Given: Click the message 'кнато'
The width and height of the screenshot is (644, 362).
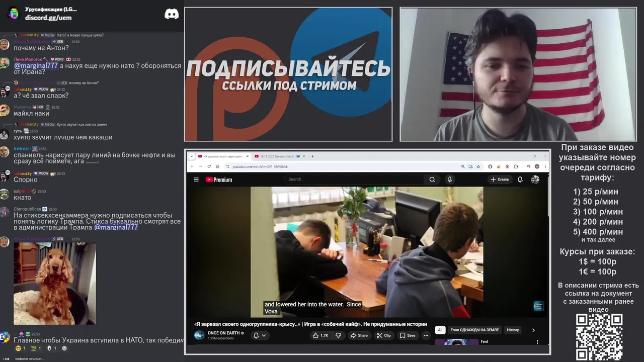Looking at the screenshot, I should point(22,197).
